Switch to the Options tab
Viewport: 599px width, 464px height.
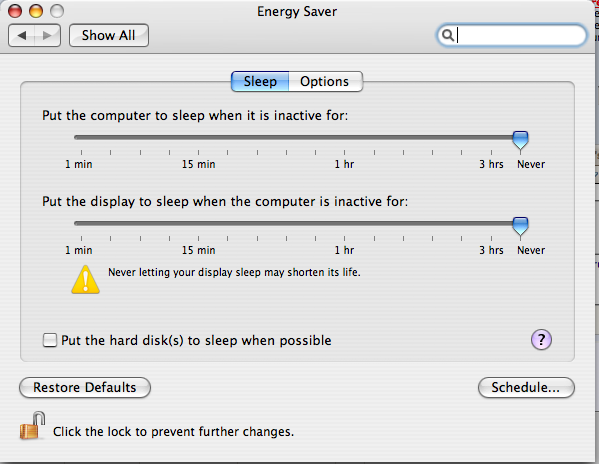click(x=325, y=81)
